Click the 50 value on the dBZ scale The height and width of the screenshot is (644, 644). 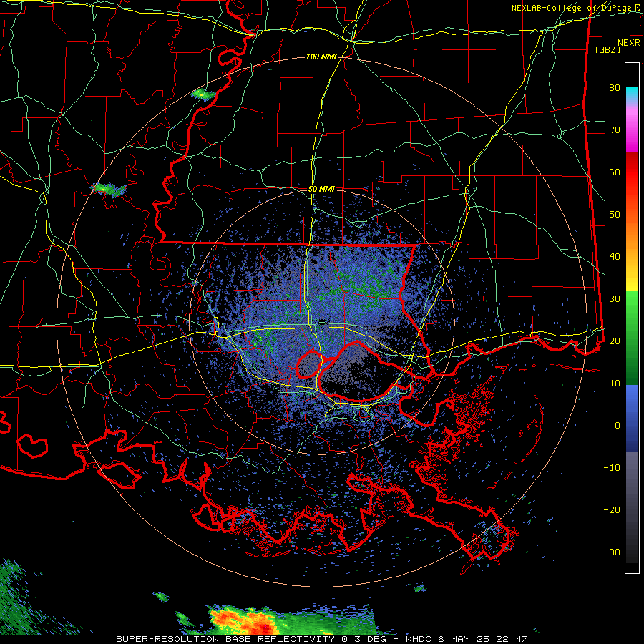pyautogui.click(x=615, y=215)
